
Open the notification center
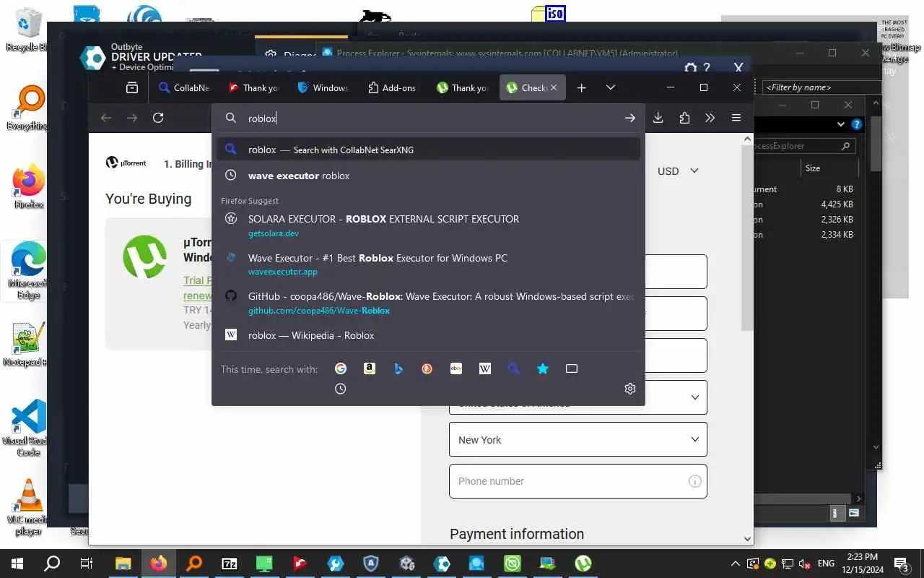tap(902, 564)
